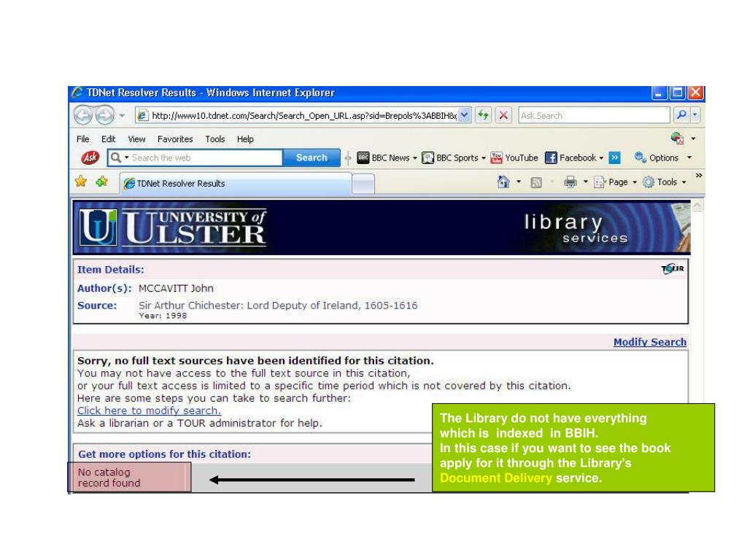Click the address bar URL field
The width and height of the screenshot is (747, 560).
(303, 115)
